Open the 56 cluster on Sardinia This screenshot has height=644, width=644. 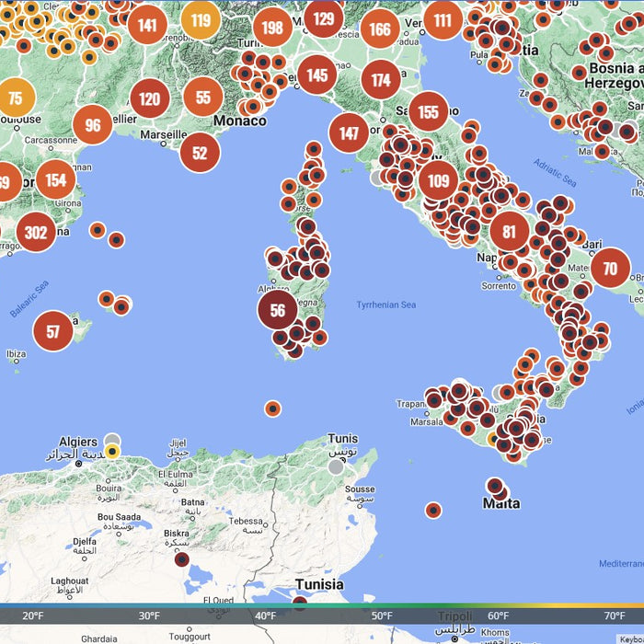(277, 311)
